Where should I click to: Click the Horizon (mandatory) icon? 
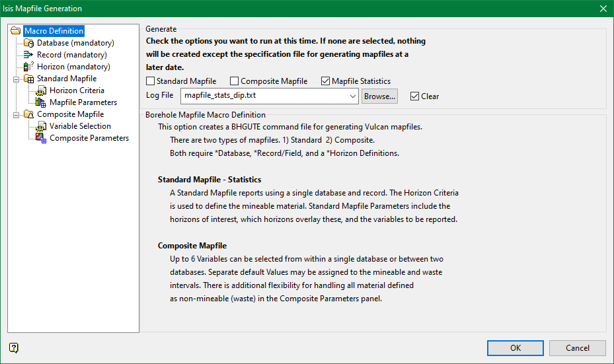(x=28, y=67)
